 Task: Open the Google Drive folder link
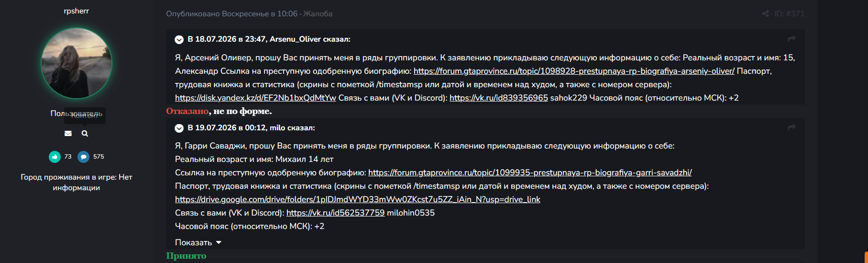pyautogui.click(x=358, y=199)
